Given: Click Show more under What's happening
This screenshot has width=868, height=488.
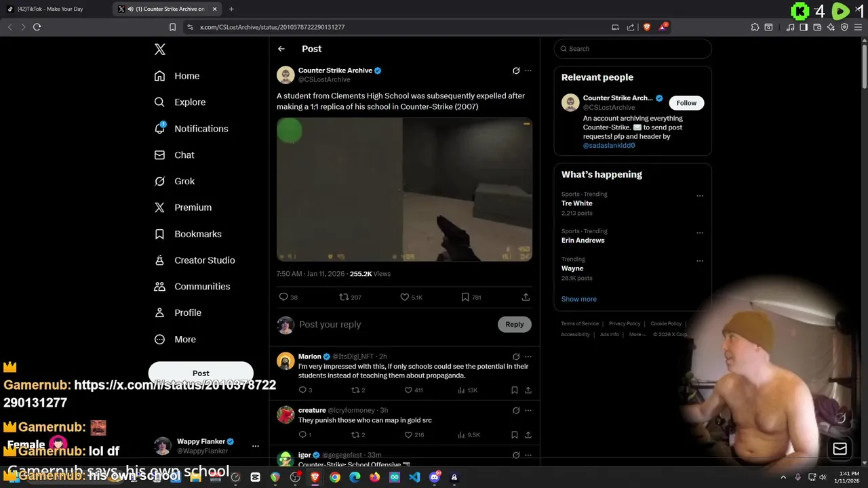Looking at the screenshot, I should (x=579, y=299).
